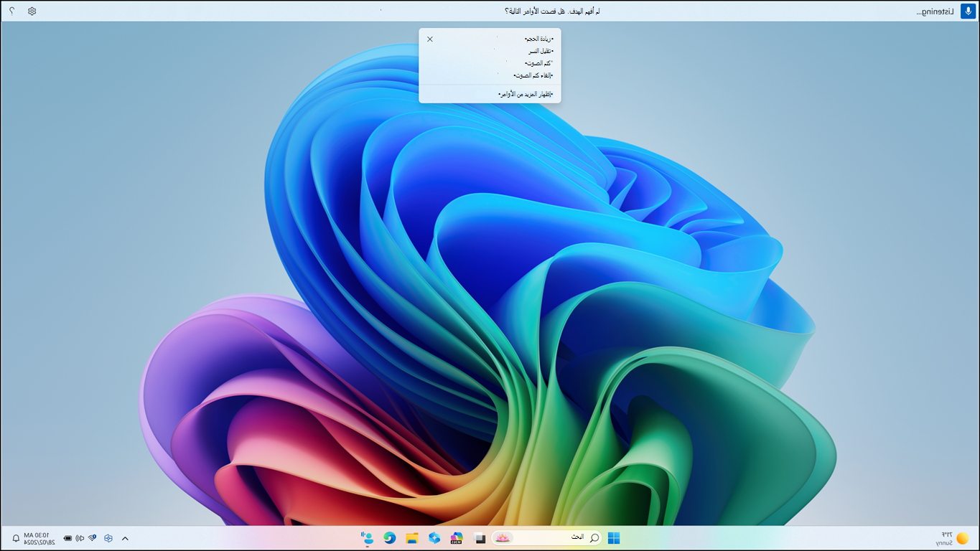Click the لم أفهم الهدف message text

click(552, 11)
